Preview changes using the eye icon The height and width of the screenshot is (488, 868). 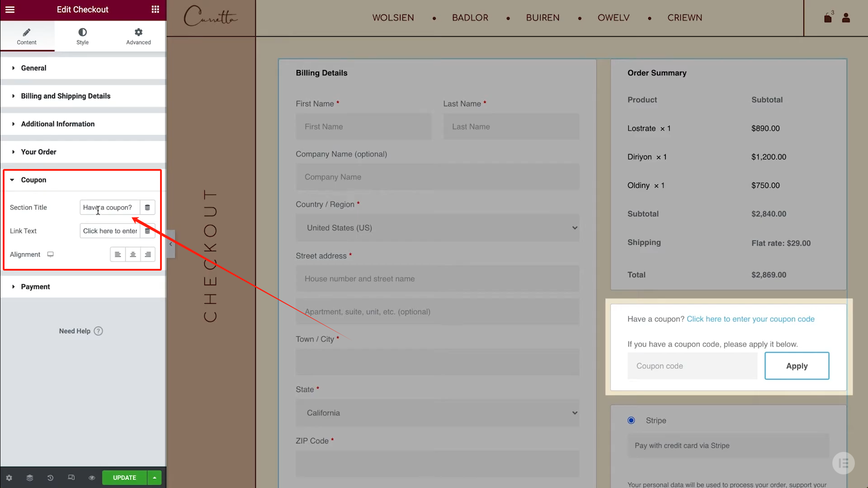[x=92, y=478]
